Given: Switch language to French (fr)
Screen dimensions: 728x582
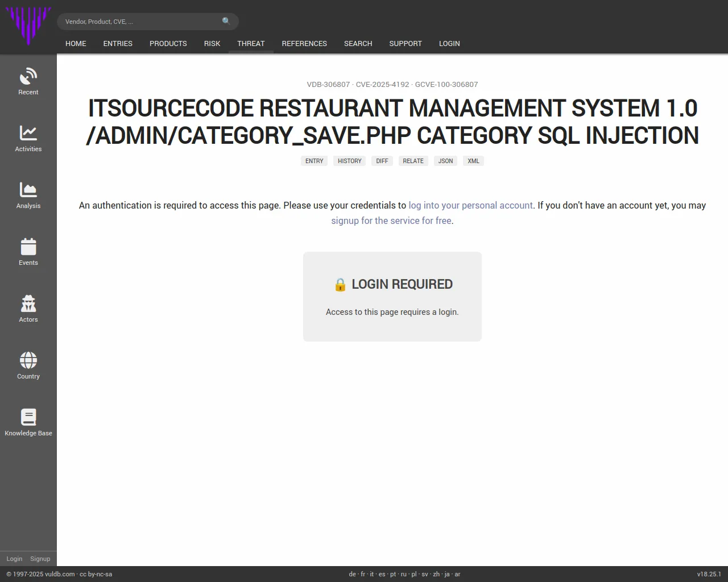Looking at the screenshot, I should point(363,574).
